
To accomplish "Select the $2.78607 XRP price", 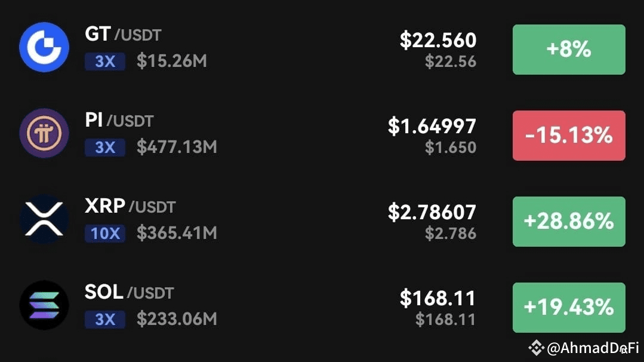I will click(432, 212).
